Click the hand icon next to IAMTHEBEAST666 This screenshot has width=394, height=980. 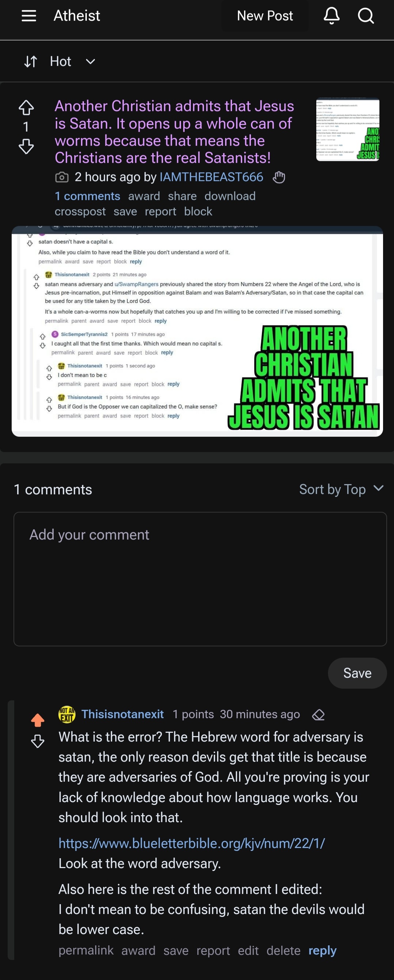(279, 177)
